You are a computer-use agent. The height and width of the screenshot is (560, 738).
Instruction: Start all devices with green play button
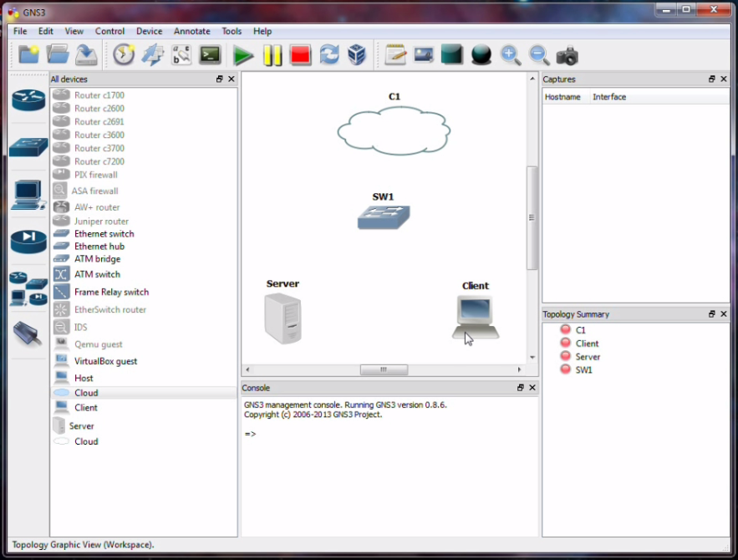pos(243,55)
